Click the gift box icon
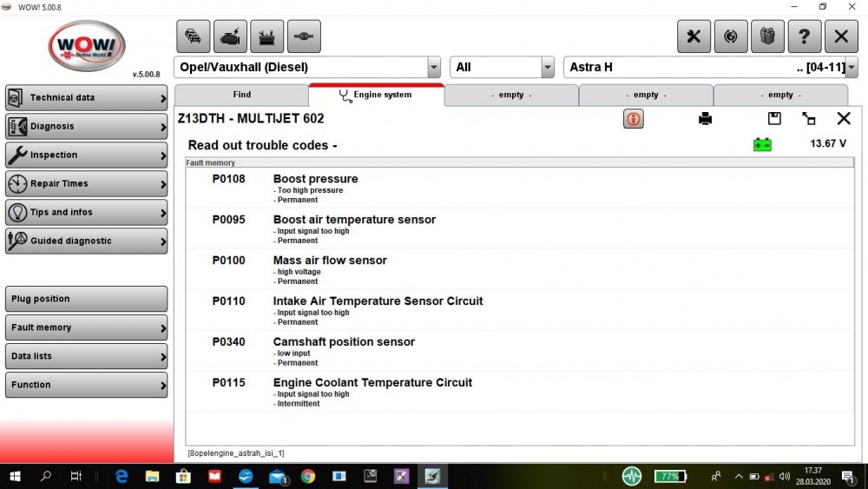This screenshot has width=868, height=489. pyautogui.click(x=767, y=36)
